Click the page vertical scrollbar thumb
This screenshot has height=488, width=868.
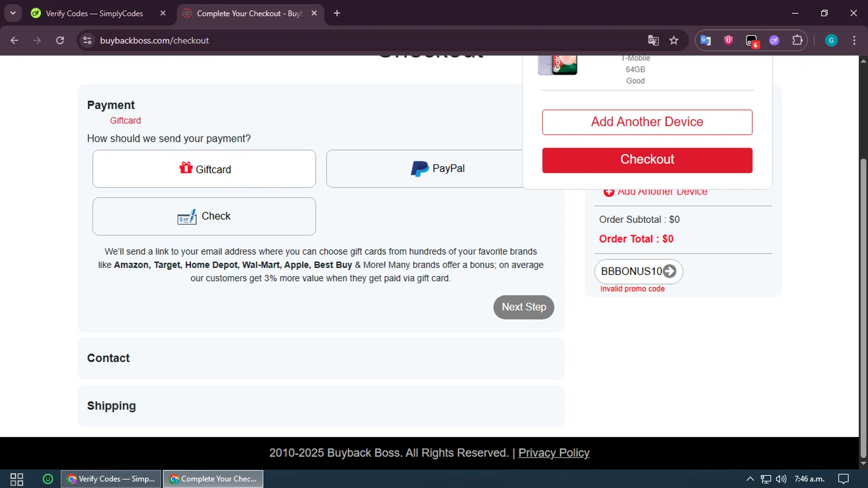tap(863, 308)
